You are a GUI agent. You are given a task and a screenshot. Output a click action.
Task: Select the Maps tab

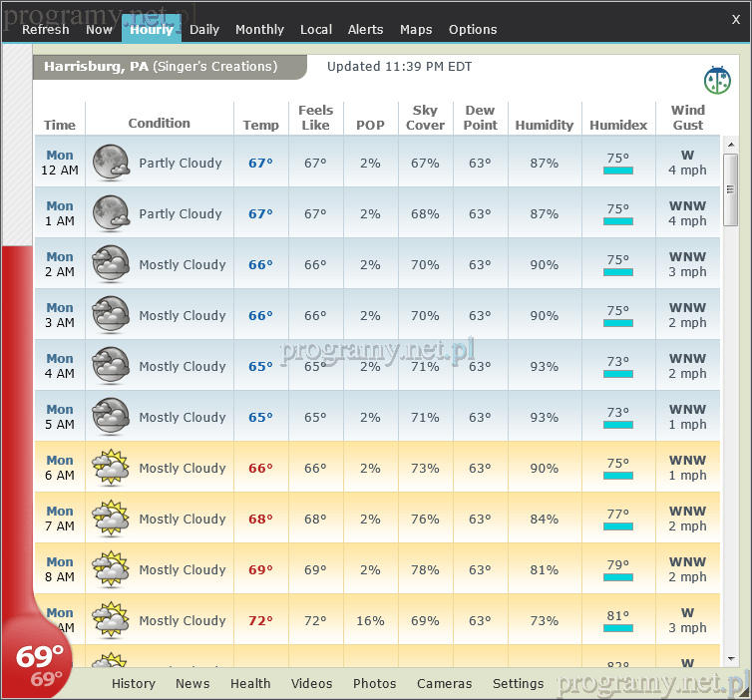(x=416, y=30)
